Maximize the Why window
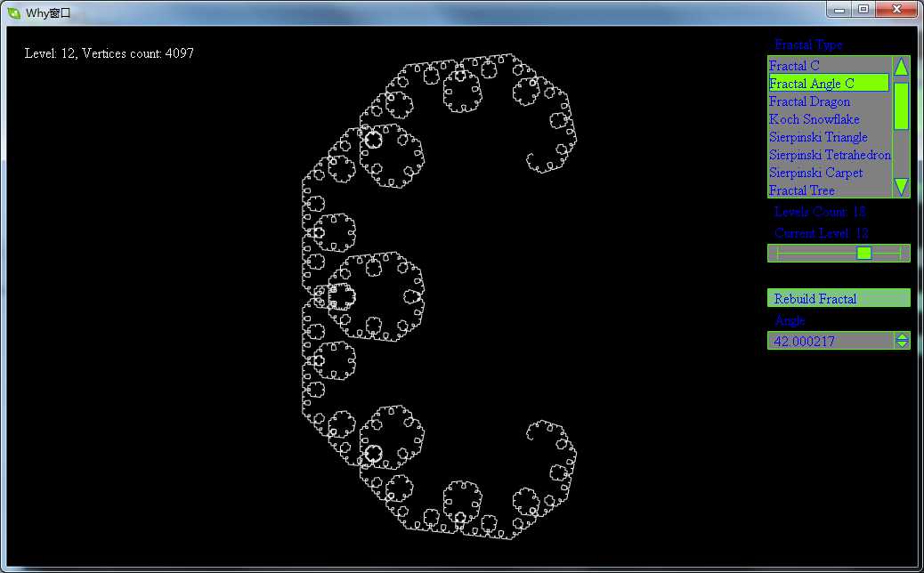924x573 pixels. pyautogui.click(x=863, y=10)
